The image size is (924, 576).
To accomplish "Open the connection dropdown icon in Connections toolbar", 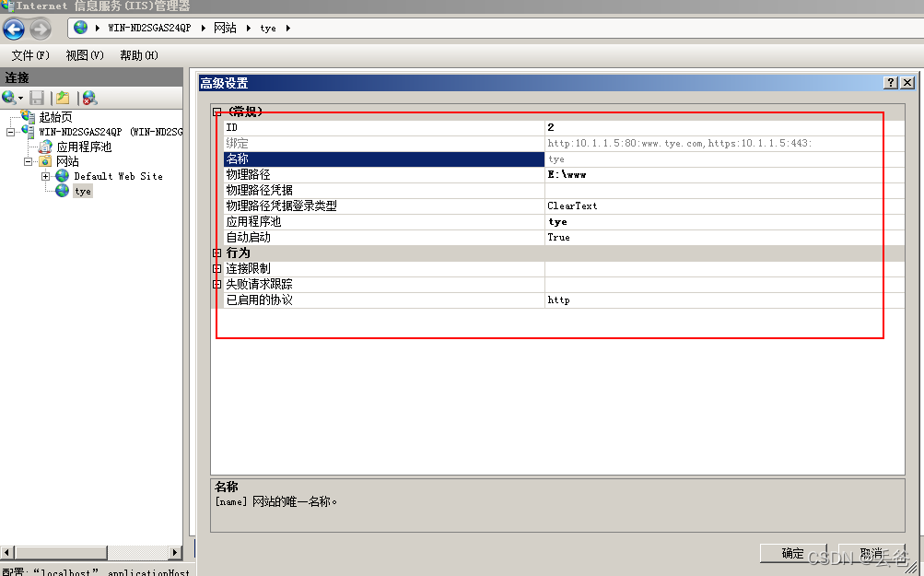I will click(x=12, y=98).
